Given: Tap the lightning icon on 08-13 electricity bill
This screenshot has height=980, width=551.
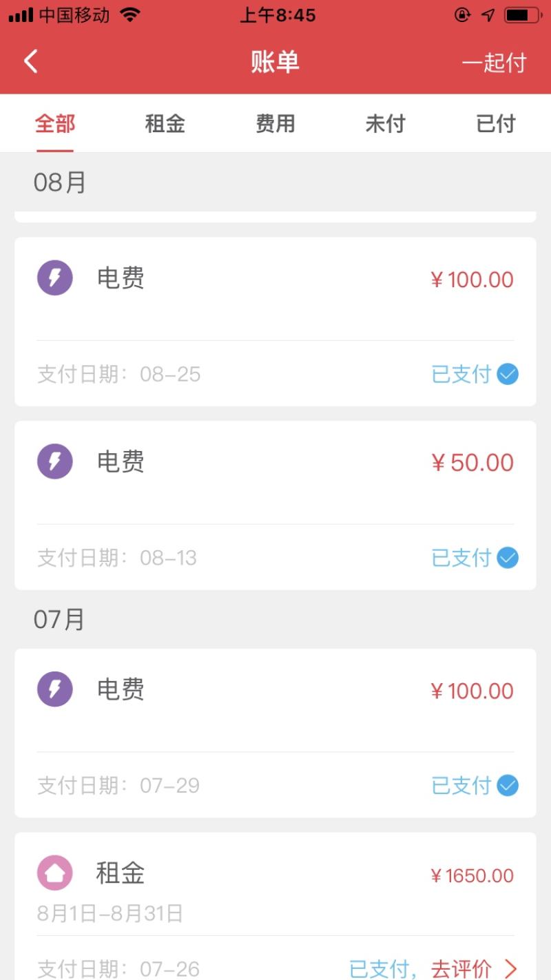Looking at the screenshot, I should coord(55,461).
